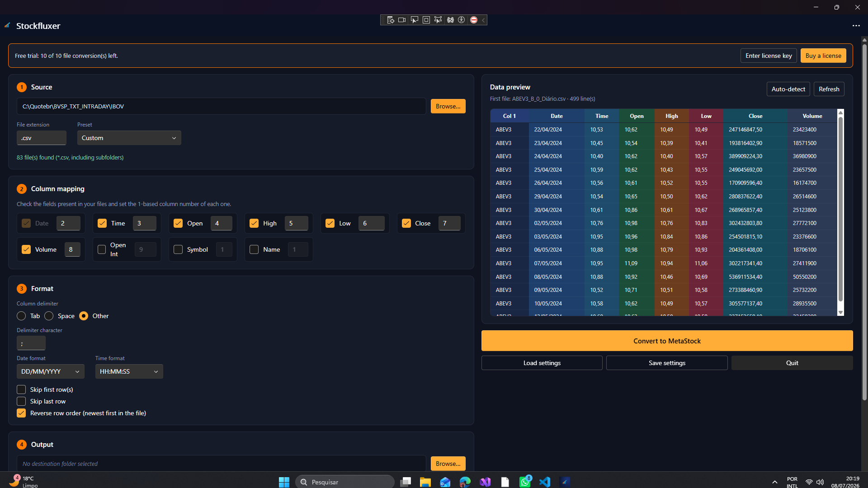This screenshot has width=868, height=488.
Task: Open the weather widget showing 18°C
Action: click(x=23, y=482)
